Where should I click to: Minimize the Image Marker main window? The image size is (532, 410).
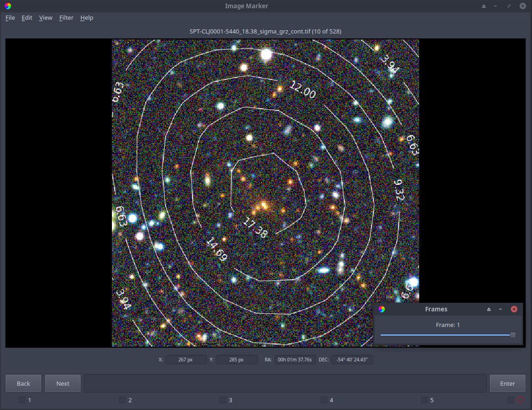(495, 6)
